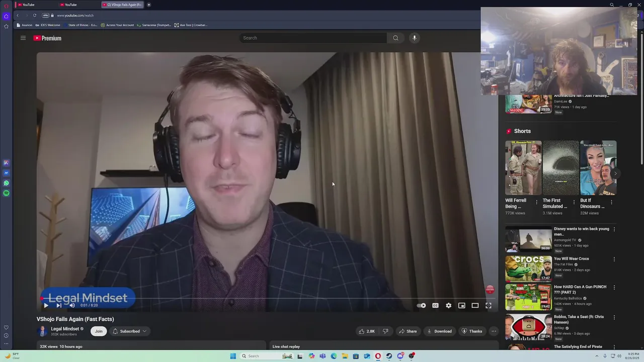Select VShojo Fails Again browser tab

[122, 5]
